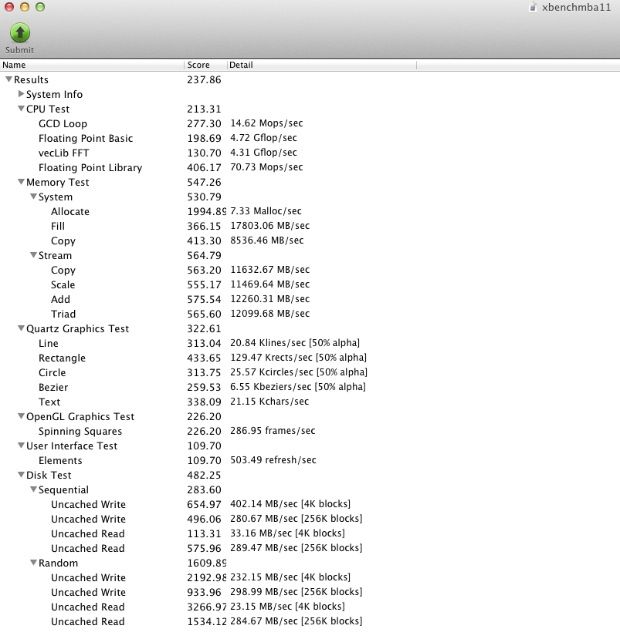Select the vecLib FFT row

coord(64,153)
